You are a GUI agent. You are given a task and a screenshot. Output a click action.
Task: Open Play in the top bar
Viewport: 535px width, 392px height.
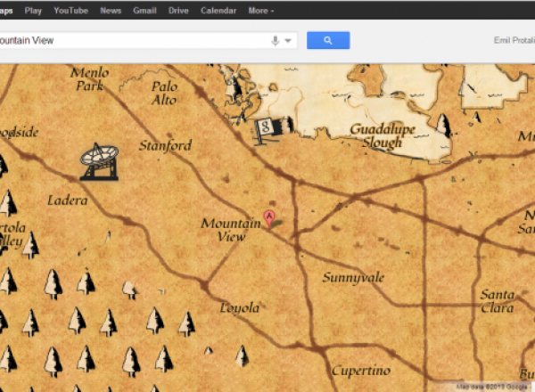(33, 11)
